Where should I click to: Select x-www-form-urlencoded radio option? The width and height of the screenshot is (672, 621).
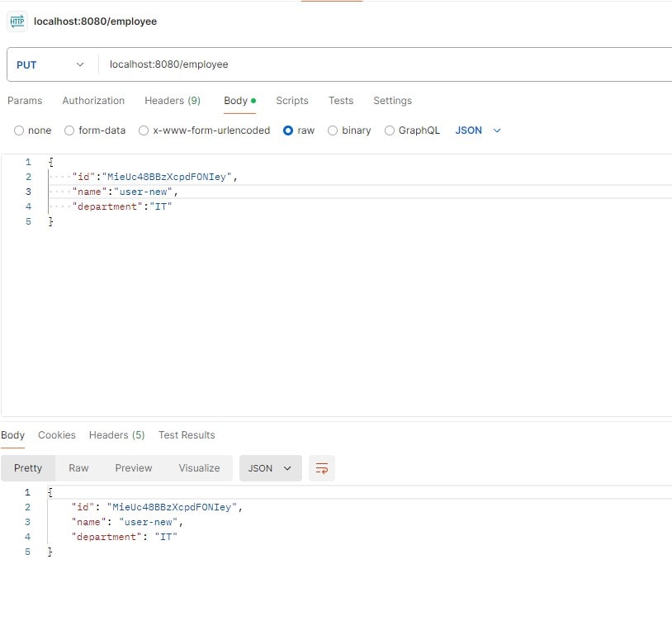tap(144, 130)
